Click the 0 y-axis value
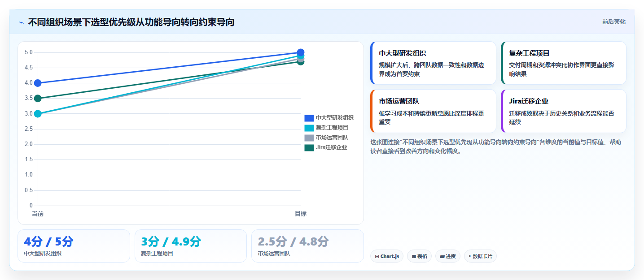Screen dimensions: 644x280 [x=31, y=206]
